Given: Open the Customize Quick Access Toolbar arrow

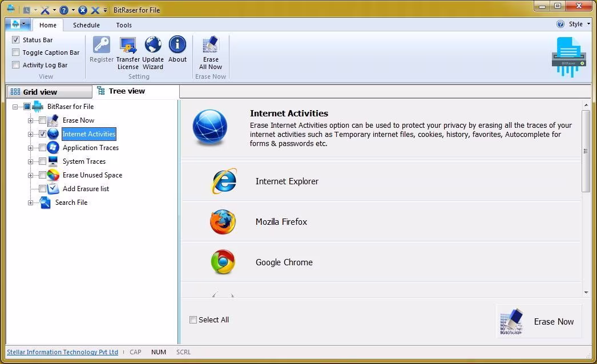Looking at the screenshot, I should (105, 10).
